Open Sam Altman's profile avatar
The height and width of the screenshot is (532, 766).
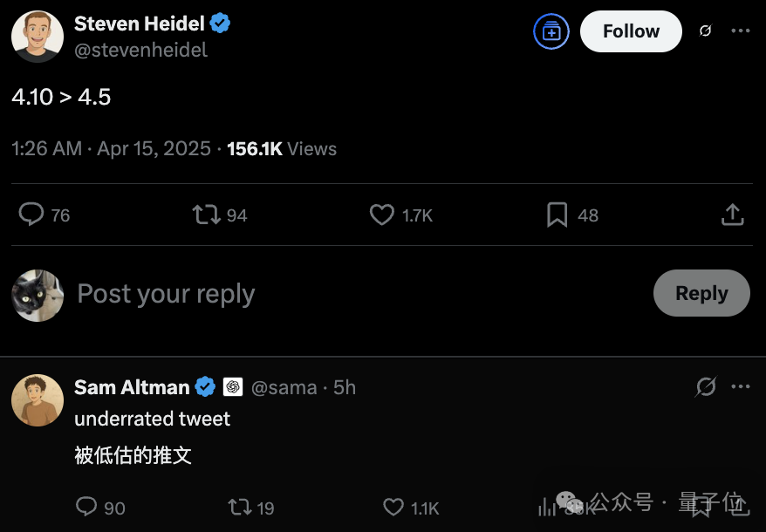(37, 400)
